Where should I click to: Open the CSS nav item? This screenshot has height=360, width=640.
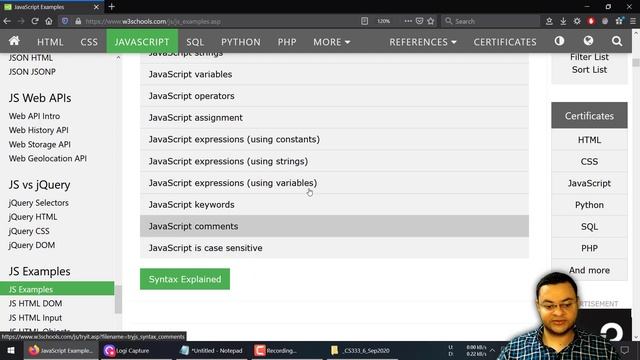click(89, 42)
